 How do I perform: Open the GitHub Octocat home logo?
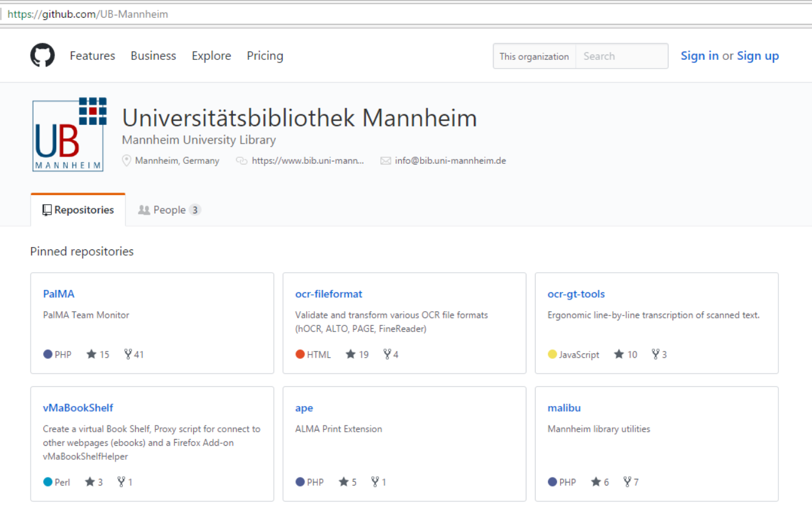pyautogui.click(x=43, y=56)
